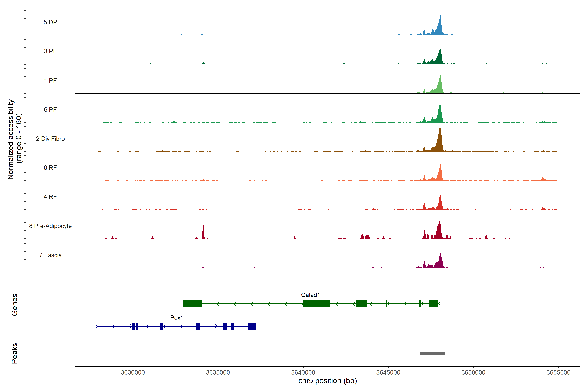588x392 pixels.
Task: Click the 3 PF track label
Action: (x=50, y=51)
